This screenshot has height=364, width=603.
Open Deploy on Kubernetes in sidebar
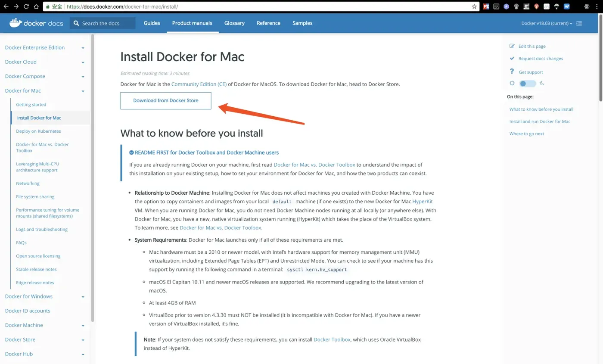(x=38, y=131)
